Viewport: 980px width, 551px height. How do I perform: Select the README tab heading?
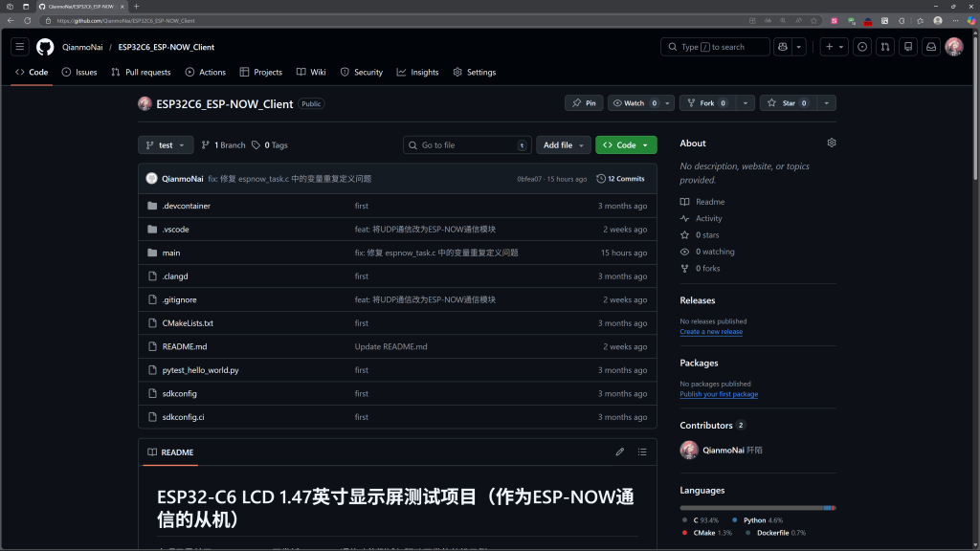170,452
